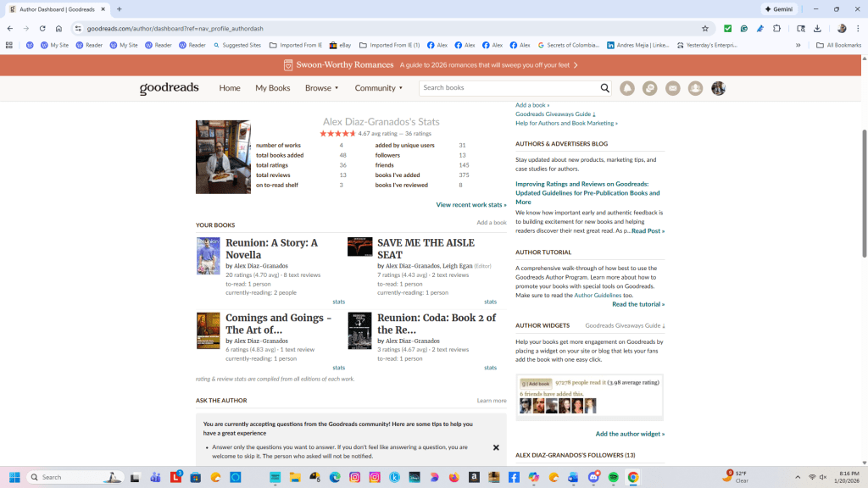Open the friends icon in header
Viewport: 868px width, 488px height.
[695, 88]
